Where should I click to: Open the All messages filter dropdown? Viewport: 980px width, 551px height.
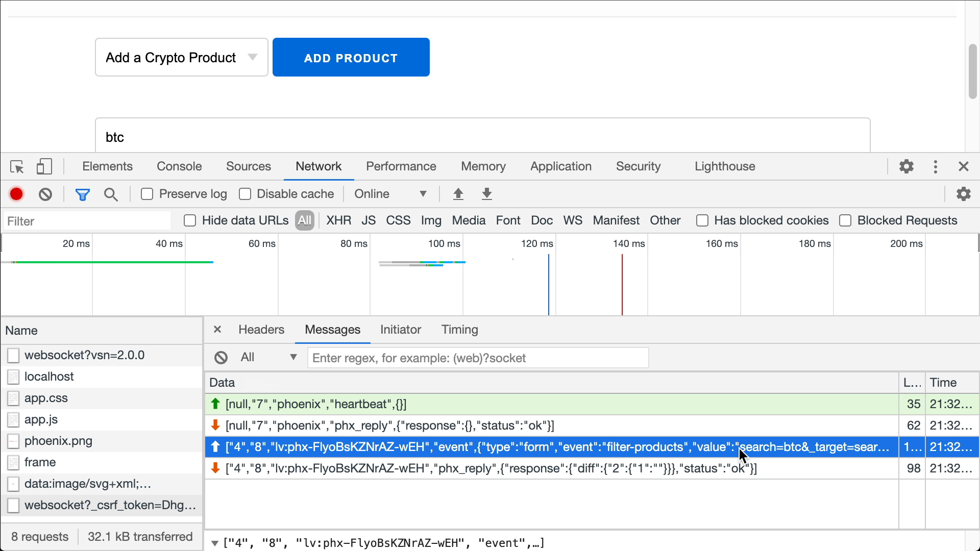pos(268,357)
